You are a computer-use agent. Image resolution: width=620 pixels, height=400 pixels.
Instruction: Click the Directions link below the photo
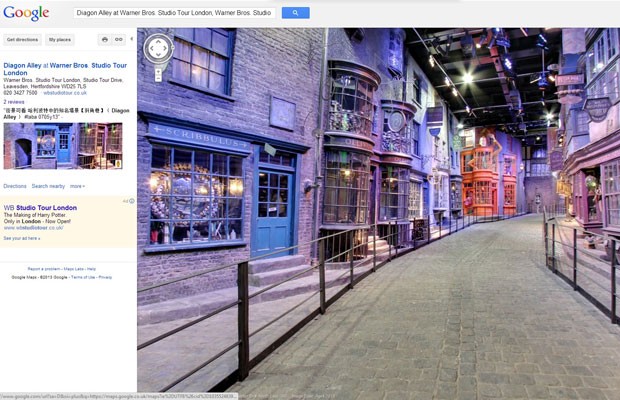pyautogui.click(x=15, y=186)
